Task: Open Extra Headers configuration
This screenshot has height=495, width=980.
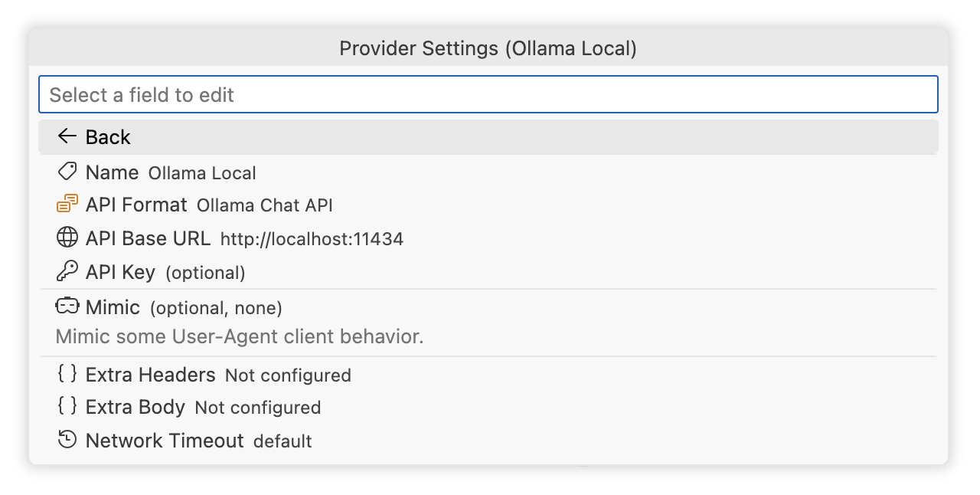Action: [x=151, y=375]
